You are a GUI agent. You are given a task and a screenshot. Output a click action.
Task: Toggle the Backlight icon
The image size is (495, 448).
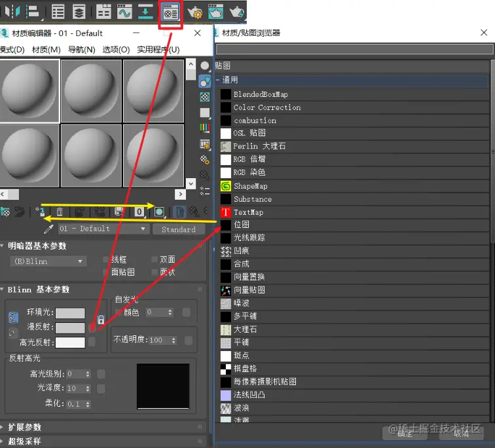pyautogui.click(x=205, y=81)
